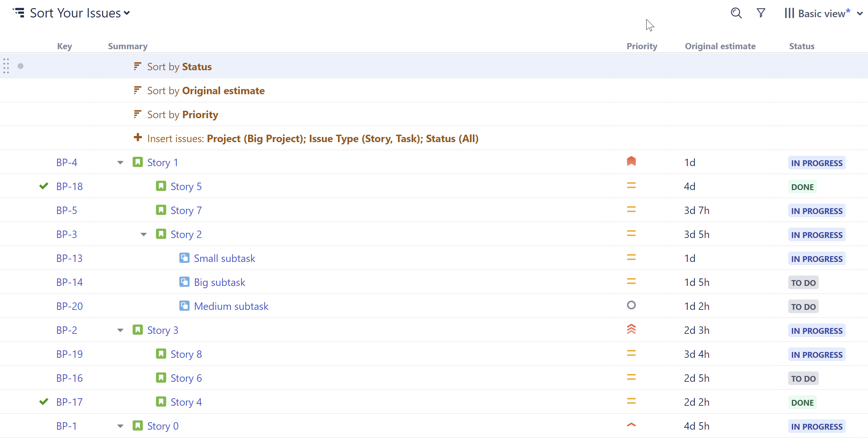
Task: Click the Small subtask blue icon
Action: [184, 258]
